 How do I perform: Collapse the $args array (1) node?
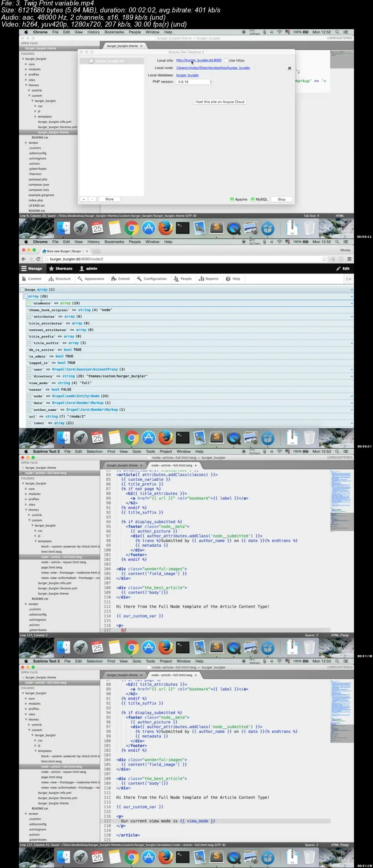click(22, 290)
